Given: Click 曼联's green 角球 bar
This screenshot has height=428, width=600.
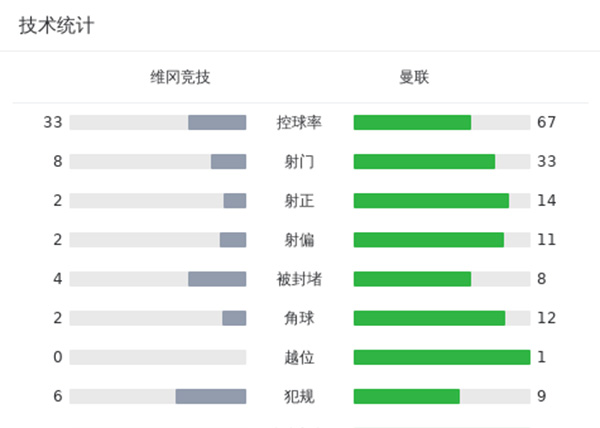Looking at the screenshot, I should [429, 317].
